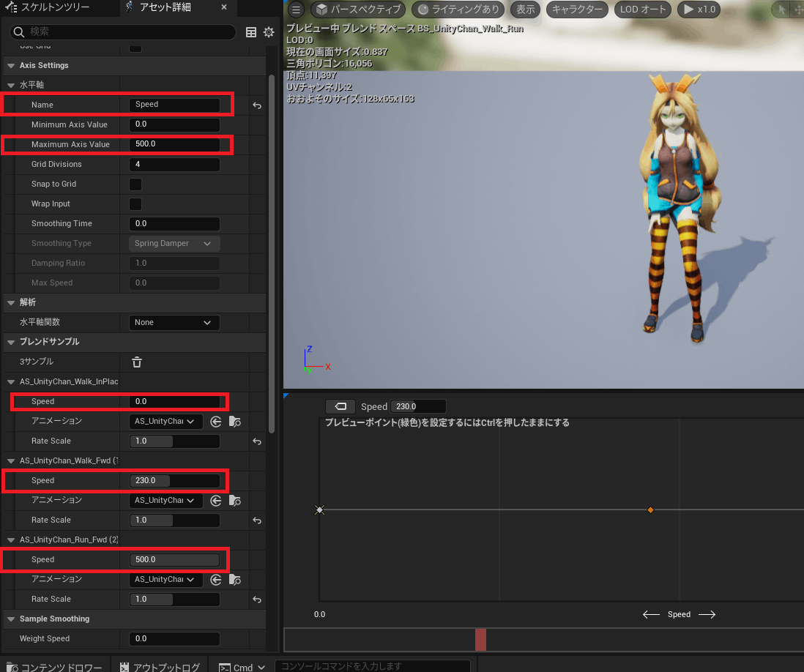This screenshot has width=804, height=672.
Task: Open the Output Log
Action: [x=160, y=666]
